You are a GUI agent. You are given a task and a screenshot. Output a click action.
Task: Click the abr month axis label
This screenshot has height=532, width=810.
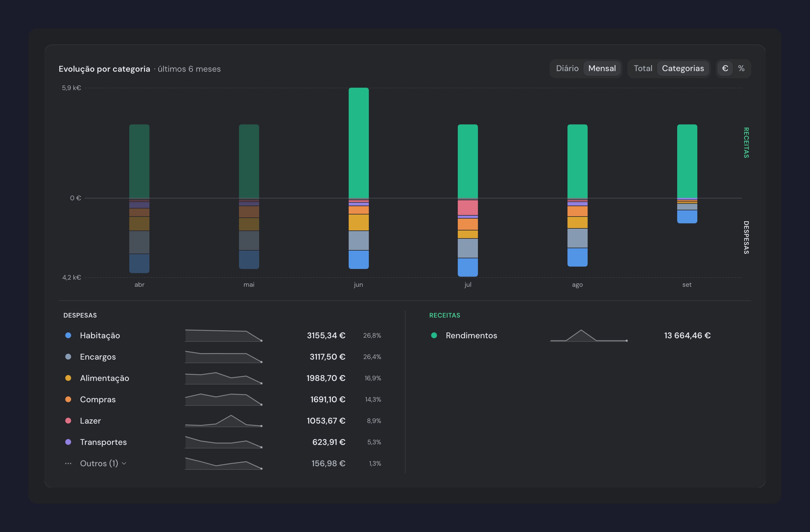coord(139,285)
